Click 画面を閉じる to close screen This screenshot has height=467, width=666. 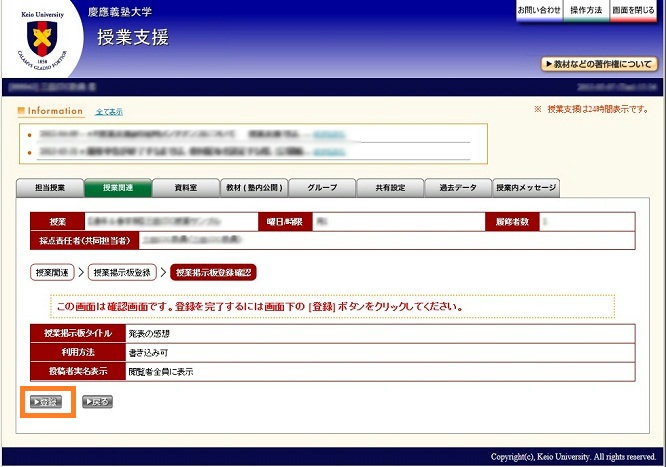coord(635,10)
